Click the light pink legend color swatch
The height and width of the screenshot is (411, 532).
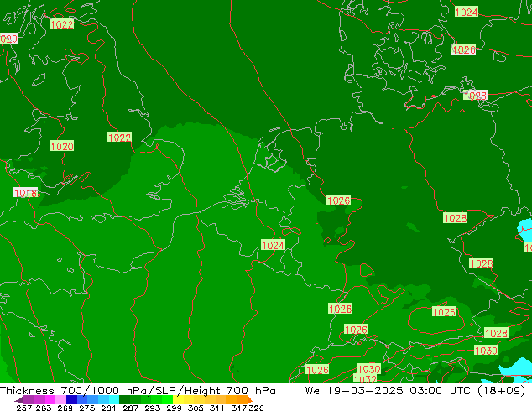point(61,400)
